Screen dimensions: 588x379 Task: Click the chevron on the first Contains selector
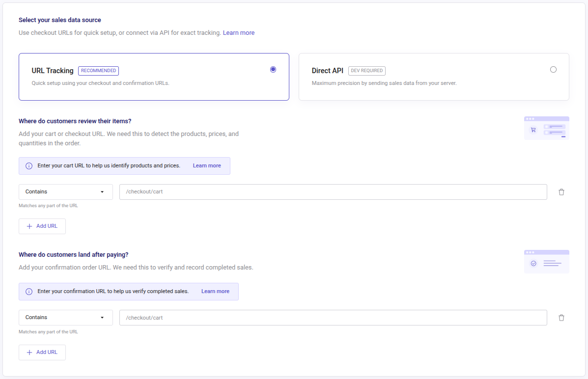click(x=102, y=191)
